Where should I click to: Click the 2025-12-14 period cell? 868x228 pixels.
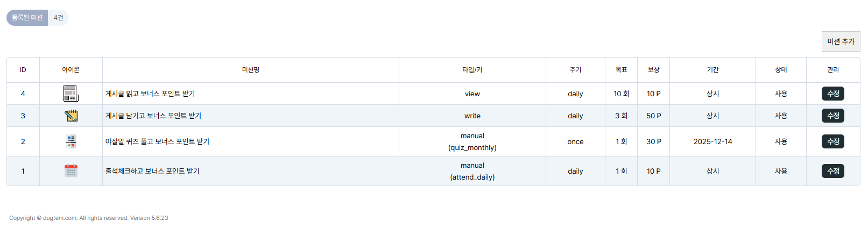point(712,141)
